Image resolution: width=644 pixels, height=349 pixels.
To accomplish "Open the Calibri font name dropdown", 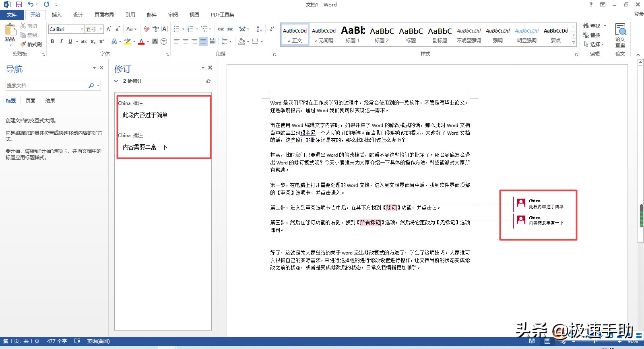I will click(x=82, y=29).
